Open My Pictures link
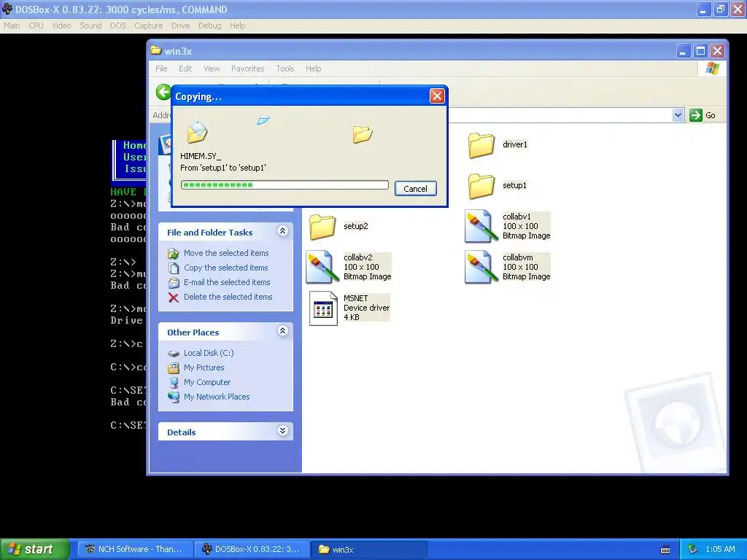Screen dimensions: 747x560 (204, 368)
